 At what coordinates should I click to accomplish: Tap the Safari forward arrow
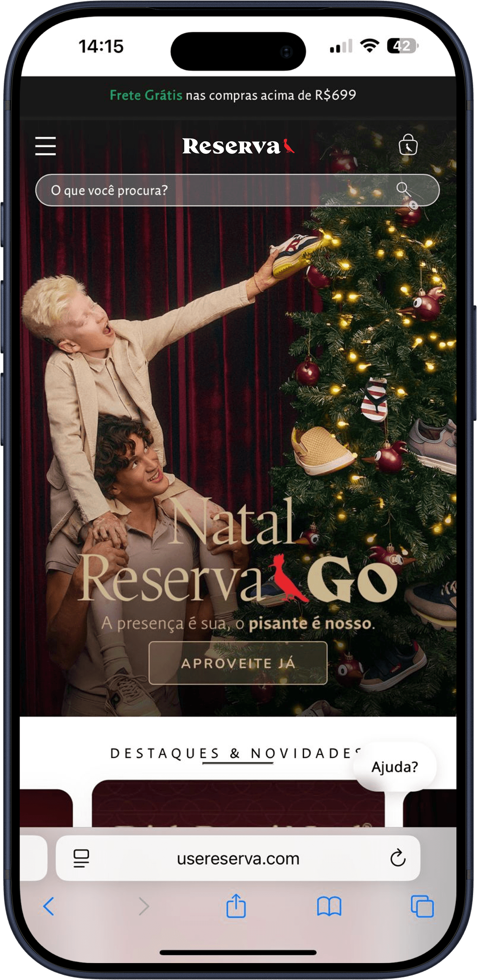(x=144, y=906)
